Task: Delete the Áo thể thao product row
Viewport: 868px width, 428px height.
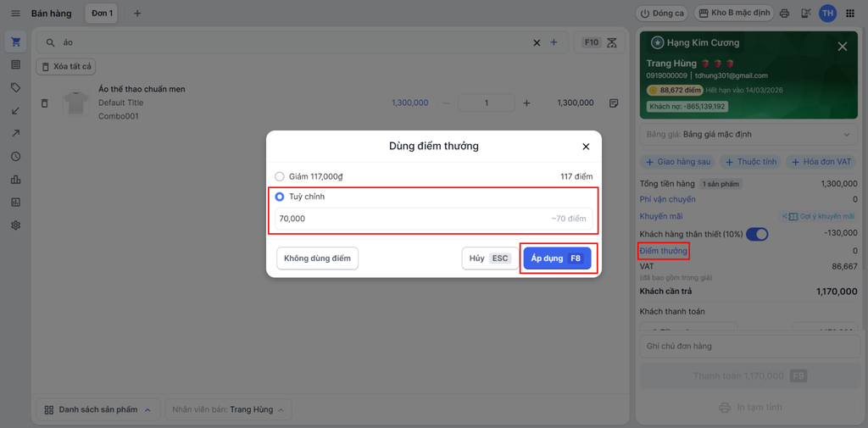Action: click(45, 103)
